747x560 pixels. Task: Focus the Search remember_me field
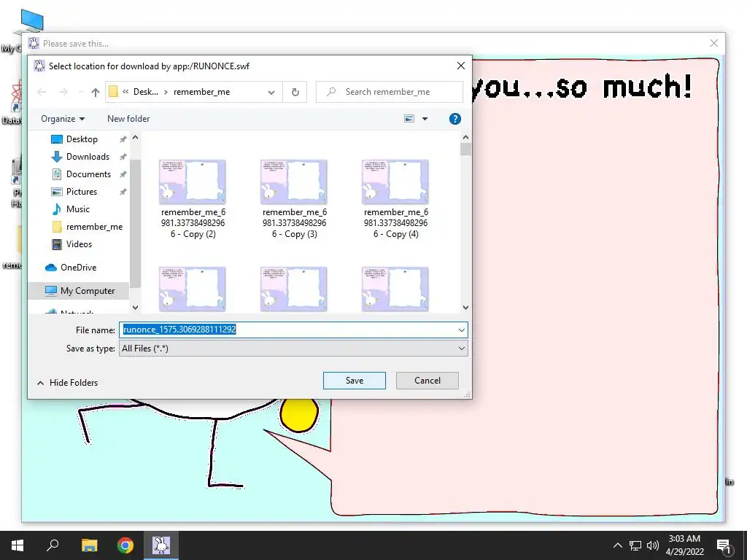[390, 92]
